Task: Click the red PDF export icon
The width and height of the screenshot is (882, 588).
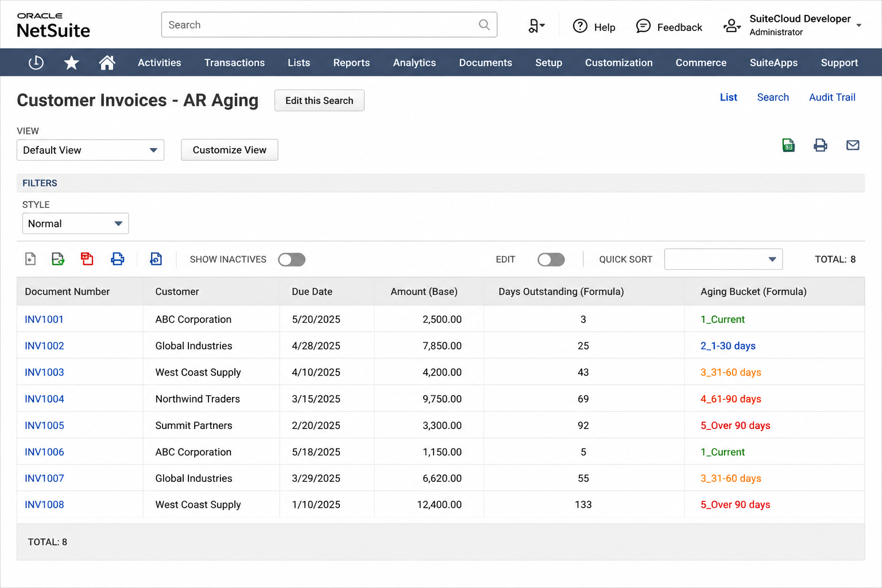Action: coord(87,259)
